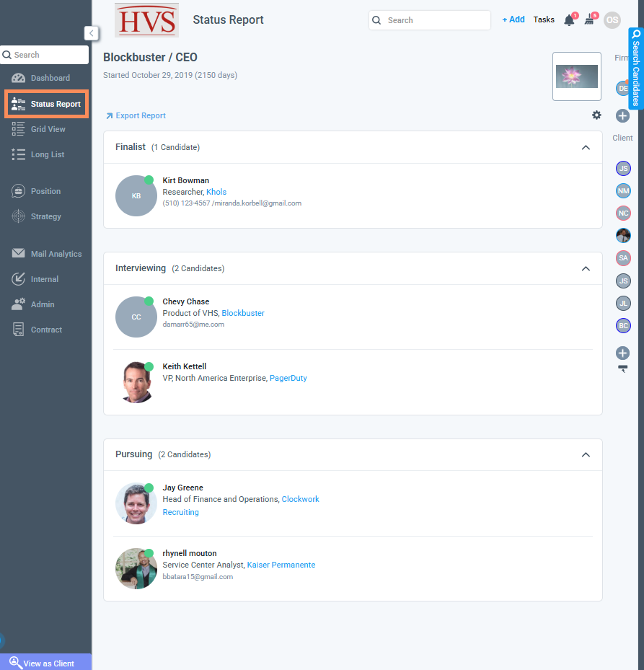Open the Dashboard sidebar item

tap(41, 78)
